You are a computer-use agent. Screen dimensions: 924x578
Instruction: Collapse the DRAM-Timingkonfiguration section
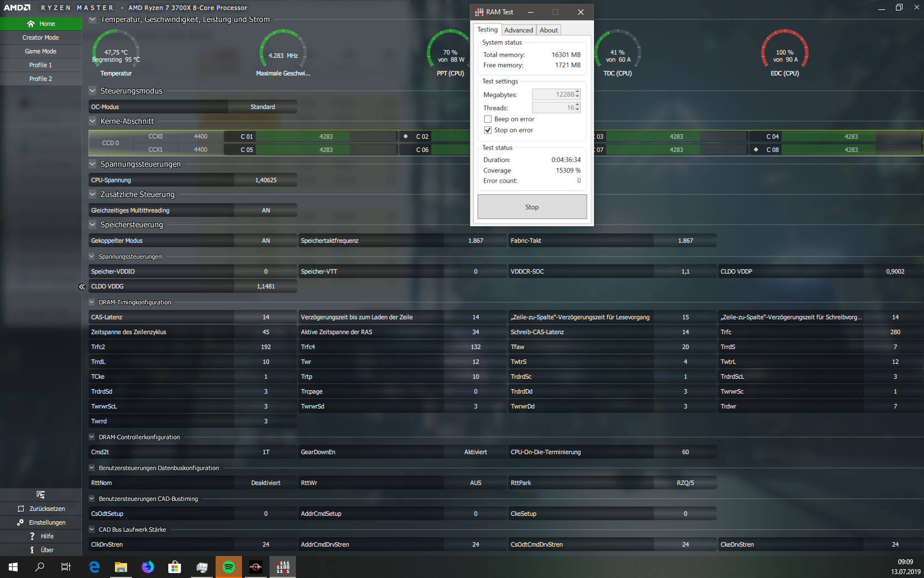tap(92, 302)
